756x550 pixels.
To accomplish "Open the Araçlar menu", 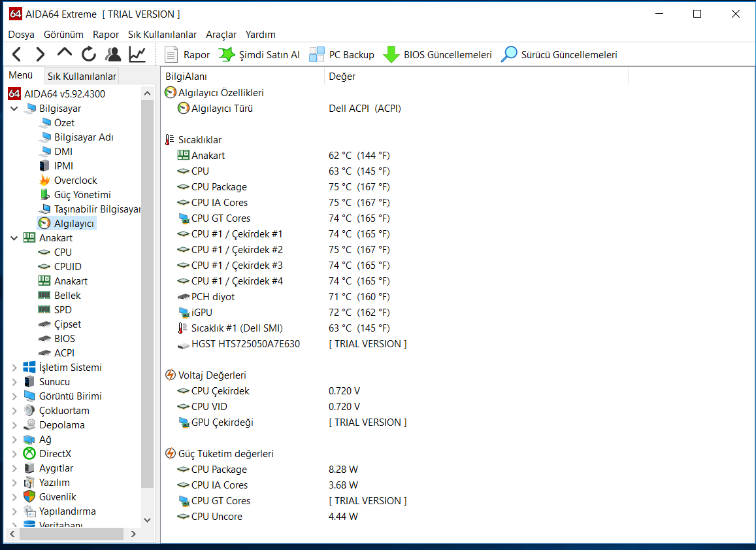I will [221, 35].
